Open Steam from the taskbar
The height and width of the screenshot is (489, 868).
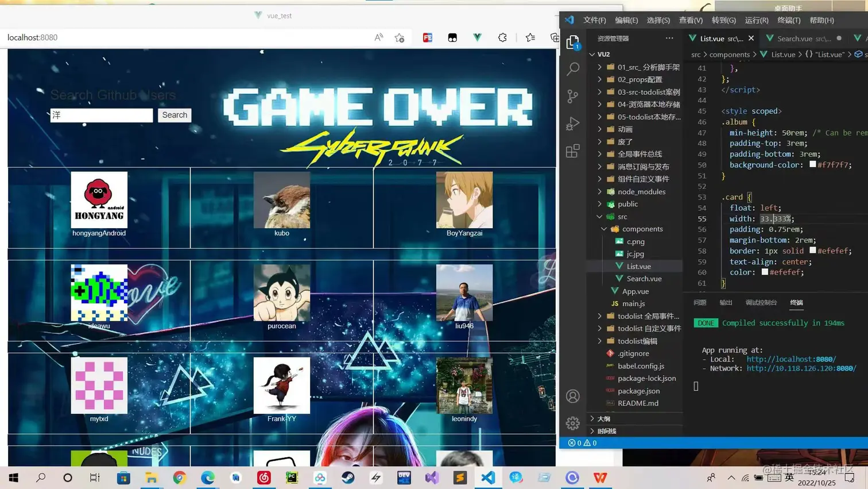point(348,478)
